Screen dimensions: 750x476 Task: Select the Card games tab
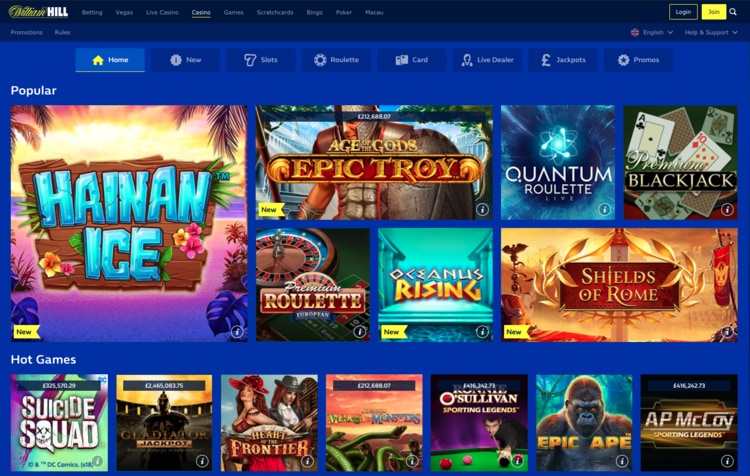coord(412,60)
